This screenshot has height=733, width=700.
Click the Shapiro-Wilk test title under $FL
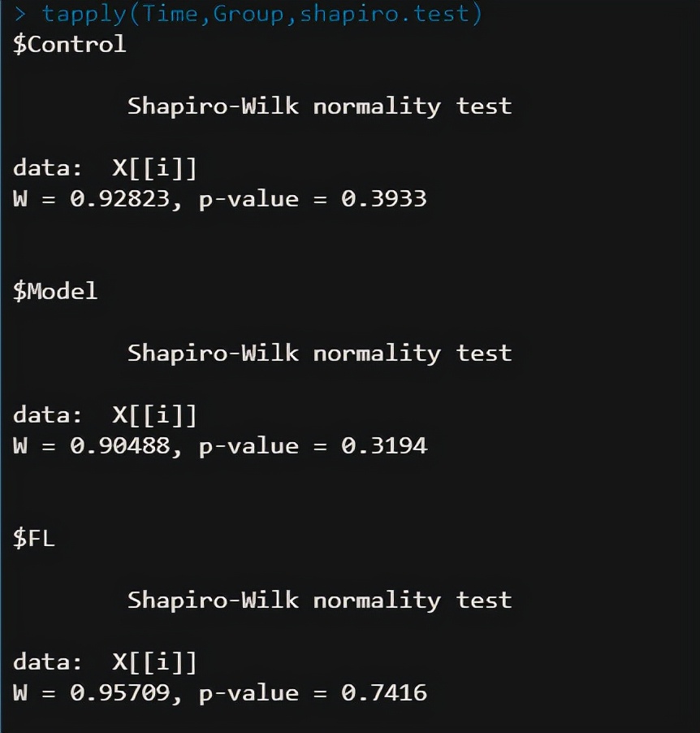click(319, 601)
